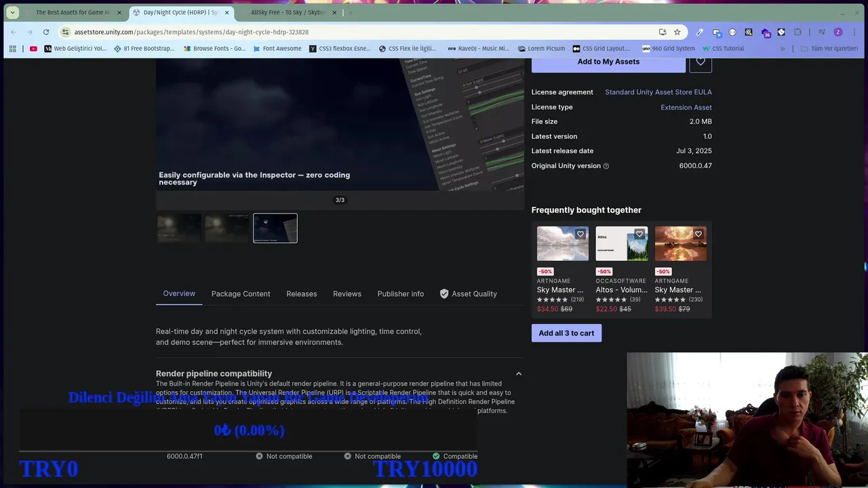Viewport: 868px width, 488px height.
Task: Open Chrome three-dot menu
Action: point(854,32)
